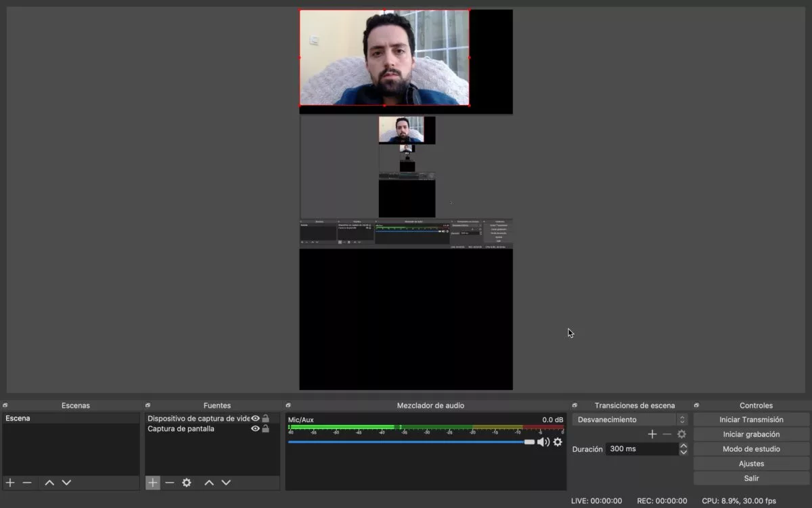Undock the Mezclador de audio panel
The width and height of the screenshot is (812, 508).
point(288,406)
